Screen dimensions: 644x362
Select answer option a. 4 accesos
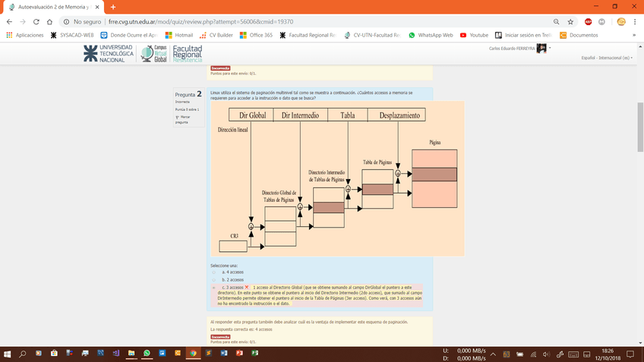coord(214,272)
